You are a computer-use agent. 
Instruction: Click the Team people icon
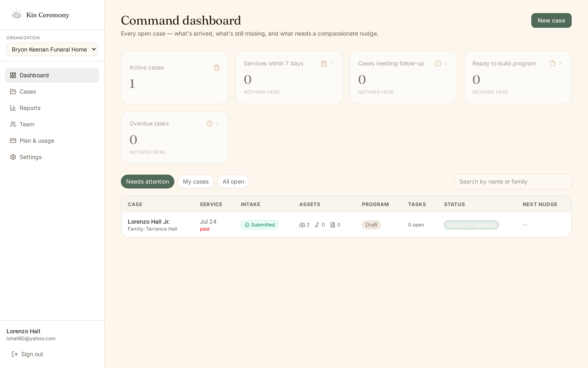tap(13, 124)
